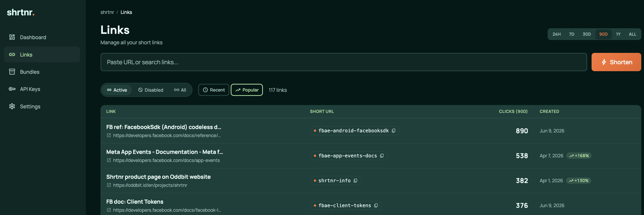
Task: Open the Dashboard page
Action: point(42,37)
